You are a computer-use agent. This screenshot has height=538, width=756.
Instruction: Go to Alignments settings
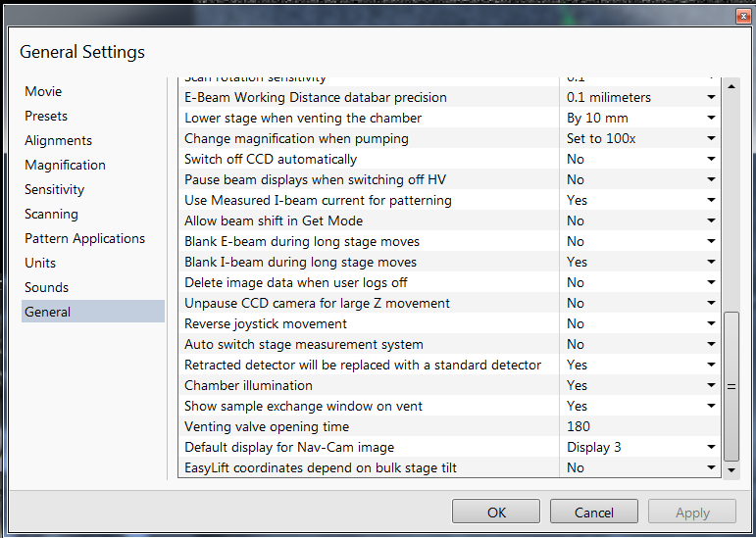58,141
